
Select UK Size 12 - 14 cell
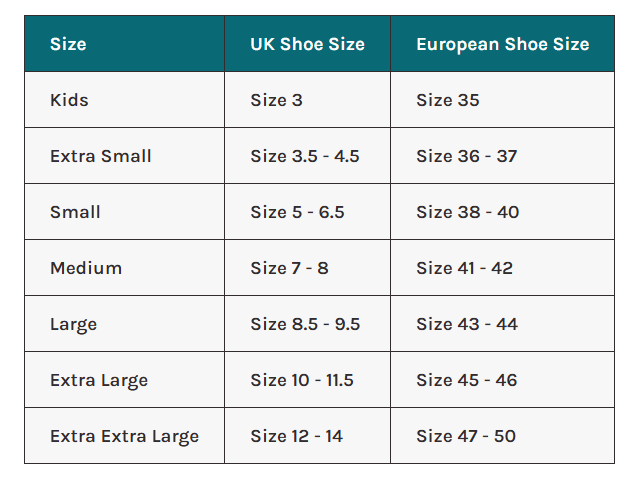pos(296,436)
